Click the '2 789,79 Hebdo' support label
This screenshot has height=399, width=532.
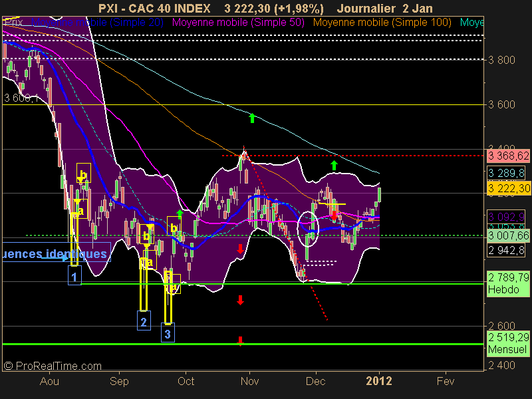pos(509,284)
